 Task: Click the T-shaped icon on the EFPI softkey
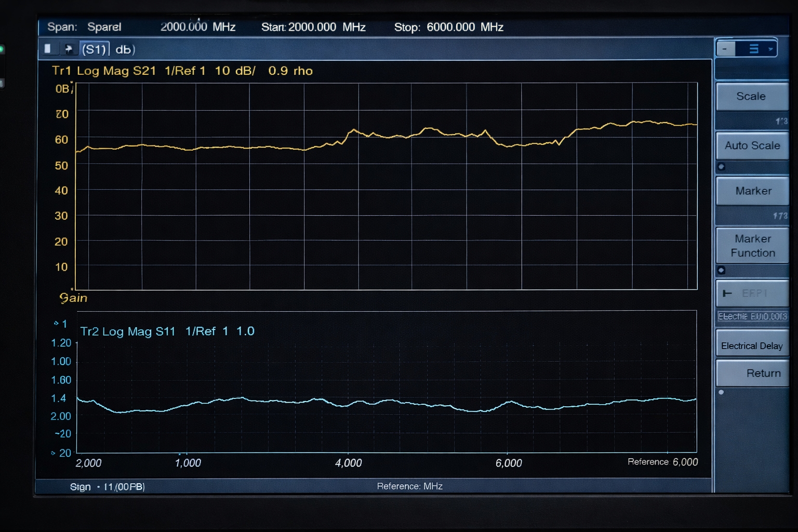[727, 294]
